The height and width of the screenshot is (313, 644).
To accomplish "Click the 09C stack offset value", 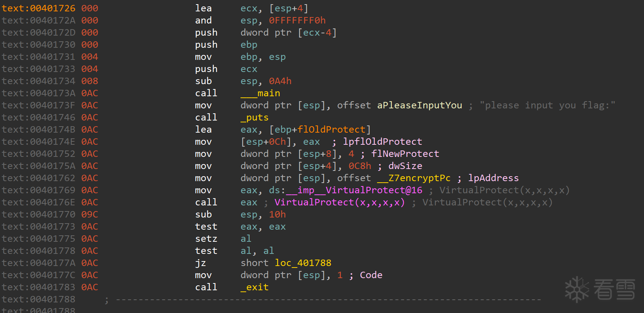I will click(x=90, y=214).
